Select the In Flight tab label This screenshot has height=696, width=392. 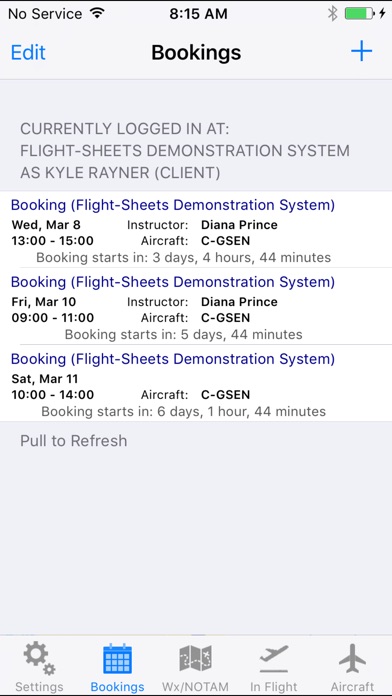pyautogui.click(x=273, y=687)
